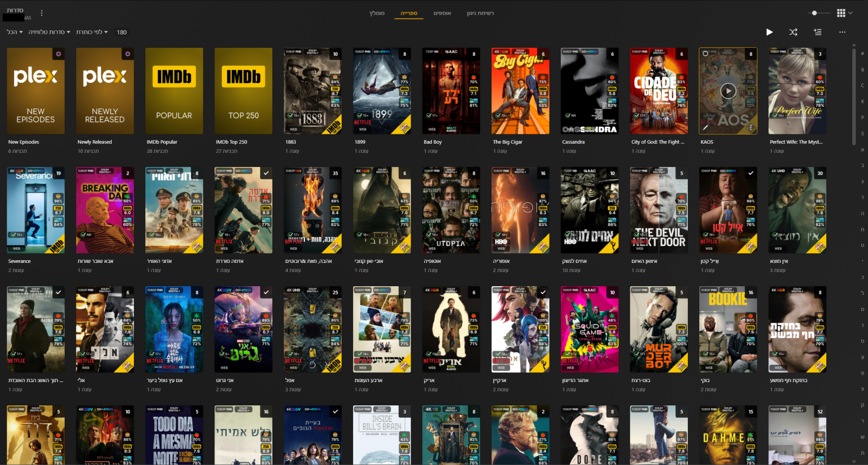Adjust the poster size slider

(x=814, y=13)
